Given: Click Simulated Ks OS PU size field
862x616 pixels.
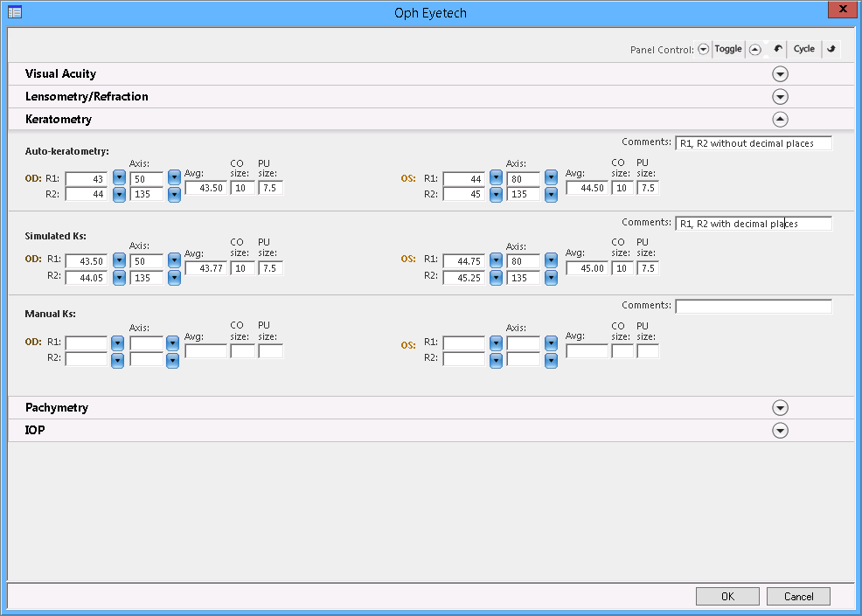Looking at the screenshot, I should 648,268.
